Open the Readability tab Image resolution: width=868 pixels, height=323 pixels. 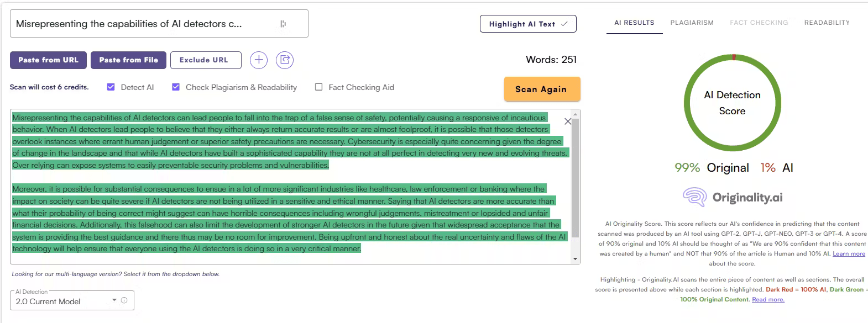point(827,23)
